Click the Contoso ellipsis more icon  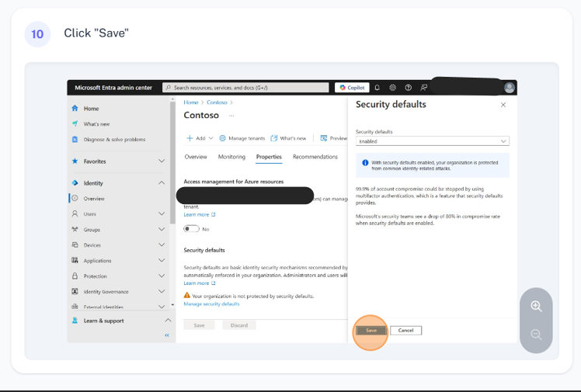click(231, 116)
